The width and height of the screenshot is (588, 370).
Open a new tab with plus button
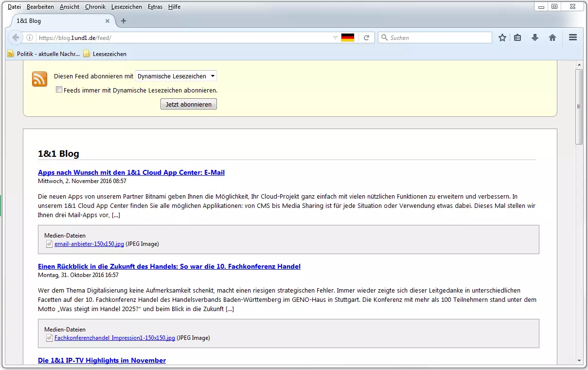pos(124,21)
